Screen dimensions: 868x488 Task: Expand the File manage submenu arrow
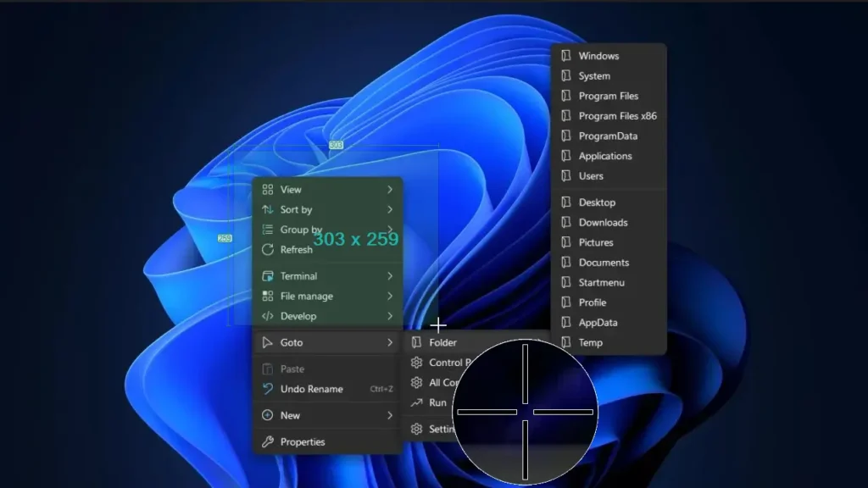pyautogui.click(x=390, y=297)
